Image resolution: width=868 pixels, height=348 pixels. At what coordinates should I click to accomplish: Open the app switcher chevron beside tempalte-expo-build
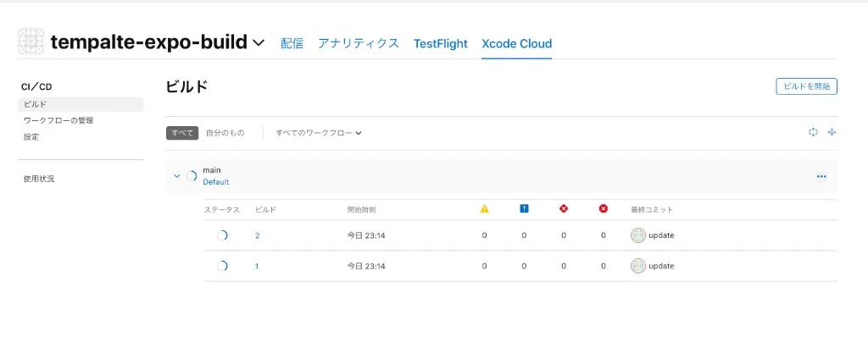click(258, 42)
